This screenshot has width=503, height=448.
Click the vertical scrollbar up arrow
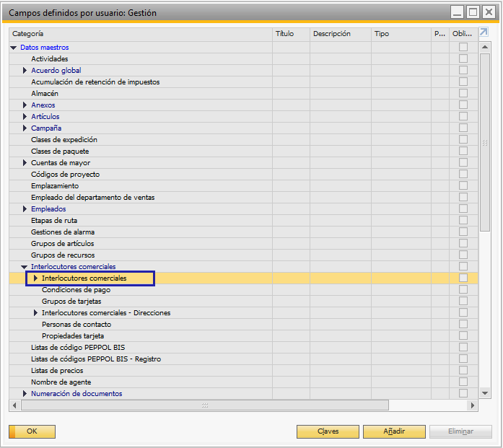[485, 47]
